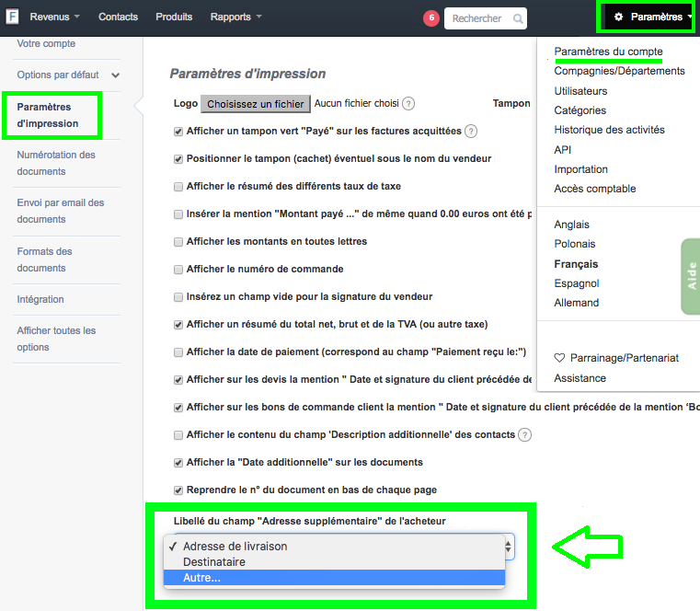Open help icon next to logo file chooser
This screenshot has height=611, width=700.
click(x=408, y=104)
